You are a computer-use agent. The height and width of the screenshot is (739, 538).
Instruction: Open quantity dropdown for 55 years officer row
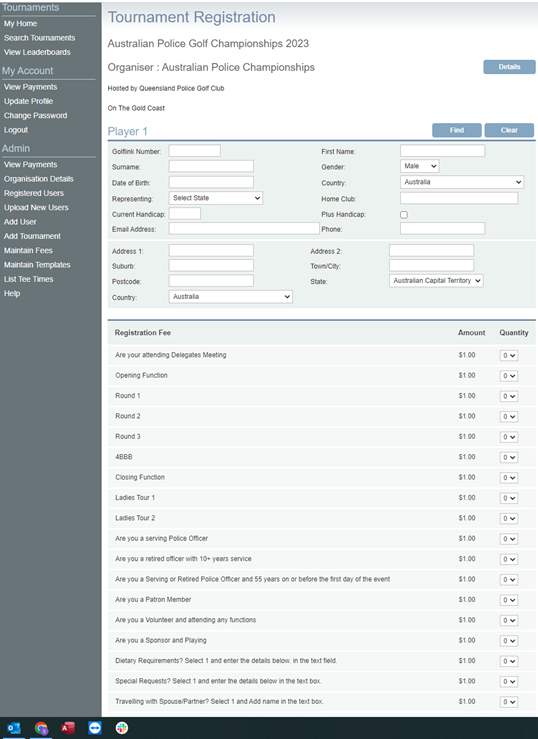(x=509, y=580)
